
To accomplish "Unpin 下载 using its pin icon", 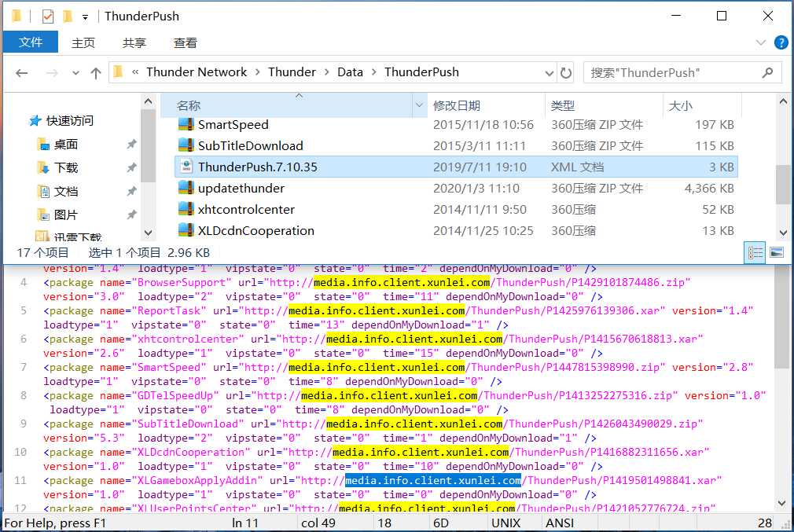I will click(x=131, y=167).
